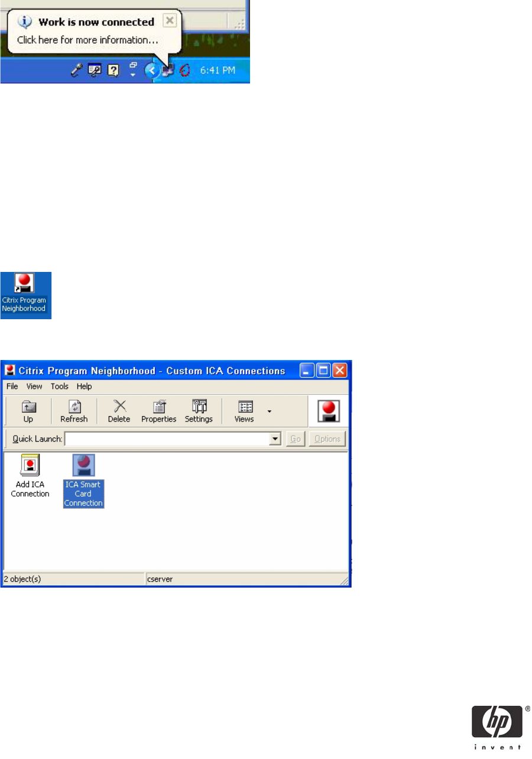This screenshot has width=532, height=759.
Task: Click the Up toolbar button
Action: (x=28, y=411)
